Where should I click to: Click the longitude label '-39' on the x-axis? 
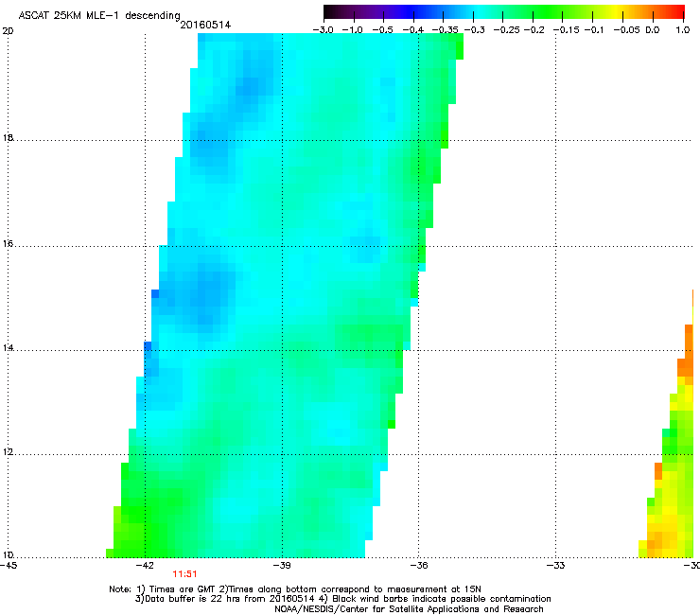click(x=282, y=566)
